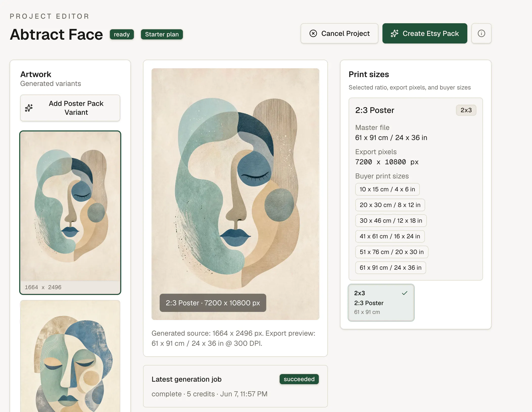Click the 51 x 76 cm / 20 x 30 in chip
The height and width of the screenshot is (412, 532).
tap(392, 252)
